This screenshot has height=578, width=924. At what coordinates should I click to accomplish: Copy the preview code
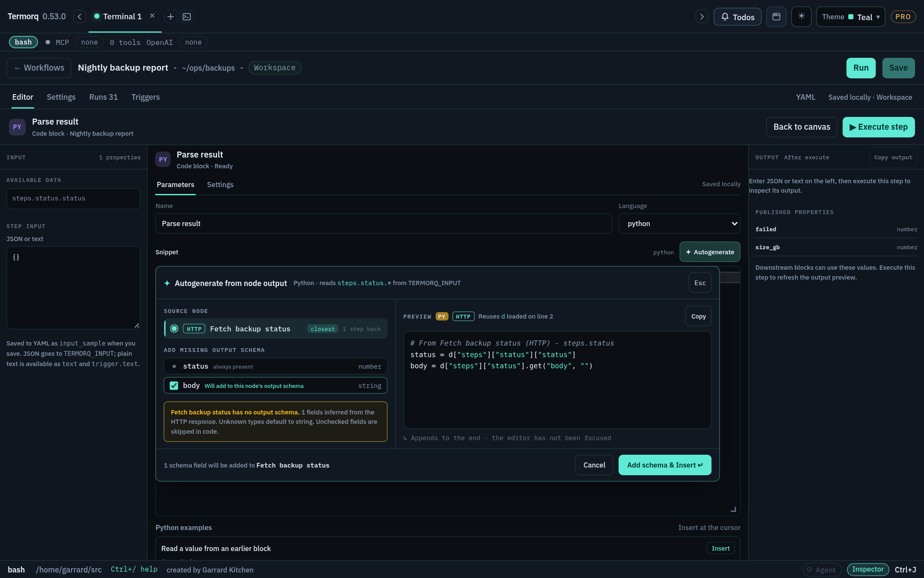698,316
